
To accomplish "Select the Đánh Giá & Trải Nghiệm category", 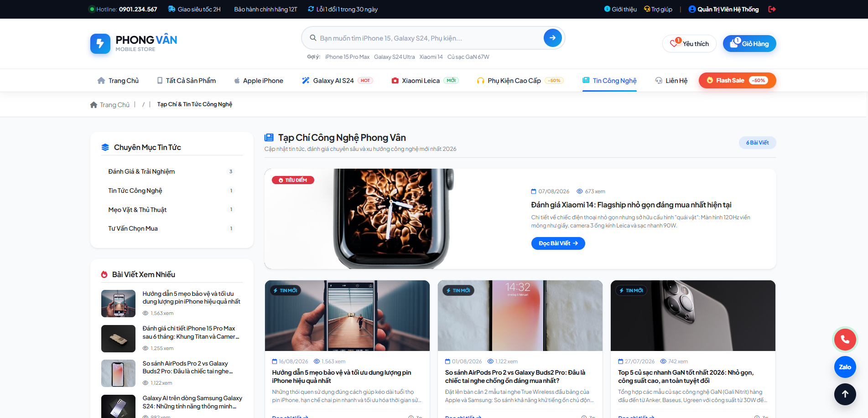I will (172, 171).
